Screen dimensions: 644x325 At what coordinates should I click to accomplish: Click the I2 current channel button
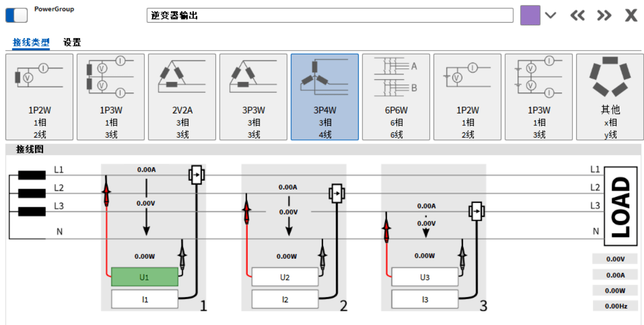[x=285, y=299]
